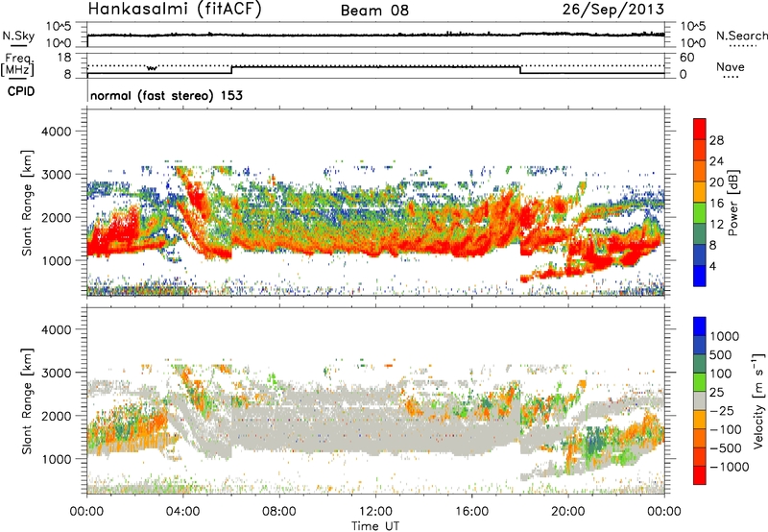
Task: Click the 28 dB power colorbar label
Action: (x=716, y=140)
